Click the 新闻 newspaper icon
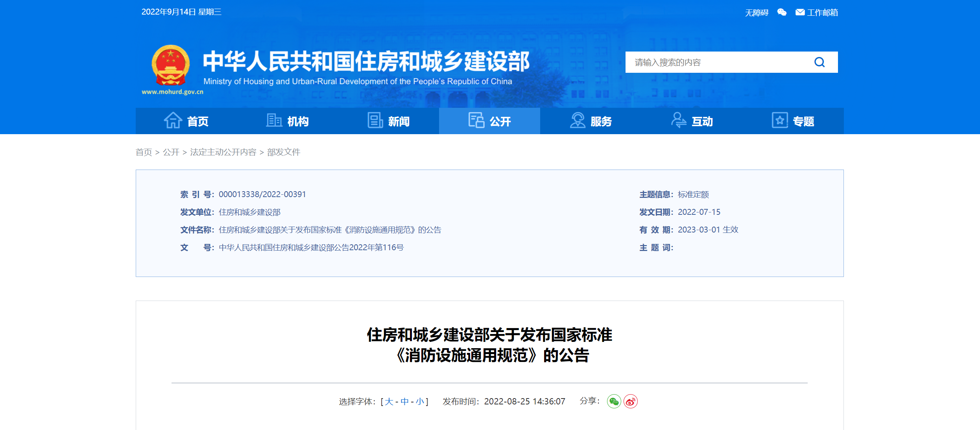The image size is (980, 430). click(x=375, y=120)
